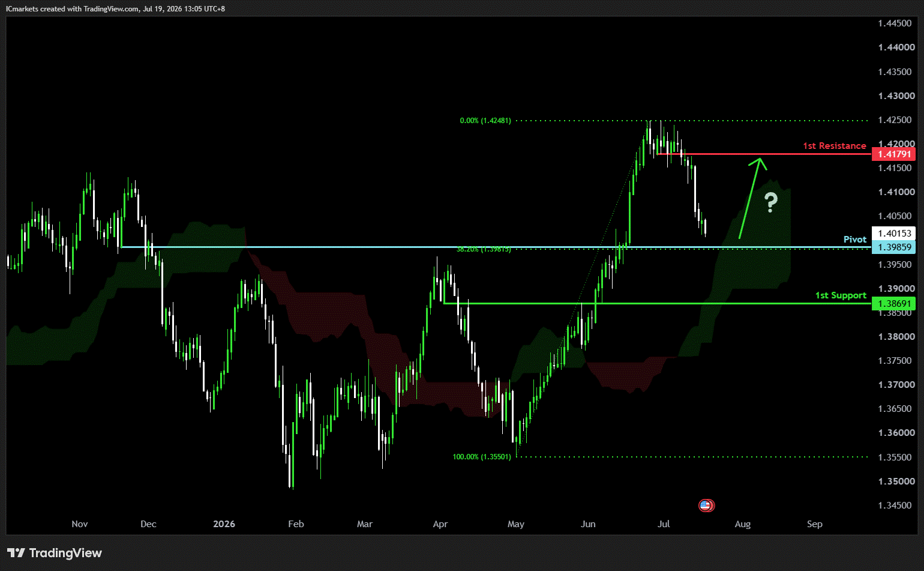
Task: Select the 1.38691 support price tag
Action: pyautogui.click(x=894, y=304)
